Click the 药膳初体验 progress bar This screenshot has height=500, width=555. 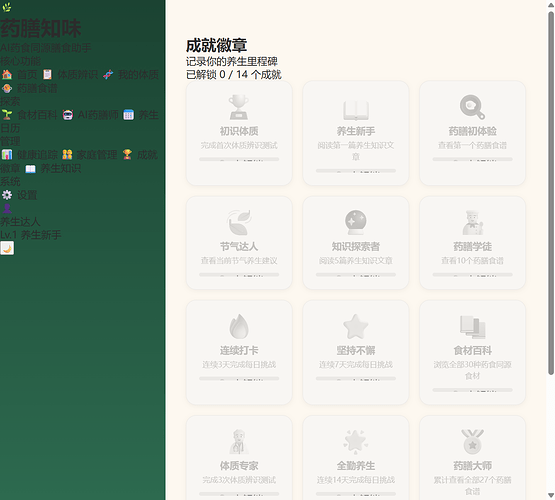pyautogui.click(x=473, y=159)
